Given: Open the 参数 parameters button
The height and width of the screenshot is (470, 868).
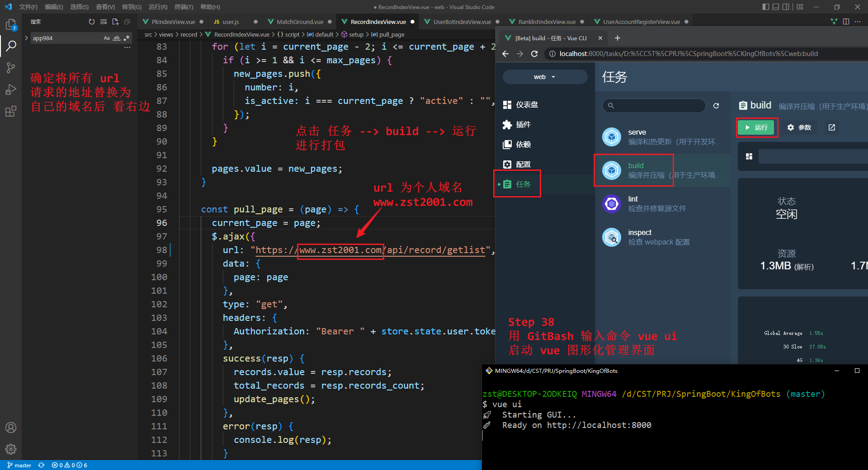Looking at the screenshot, I should coord(799,127).
